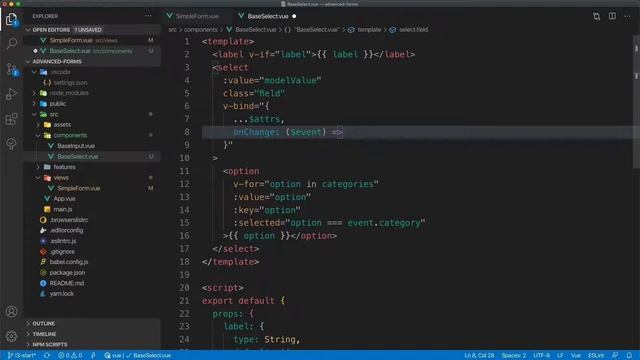Open the Extensions view
This screenshot has height=360, width=640.
tap(11, 119)
